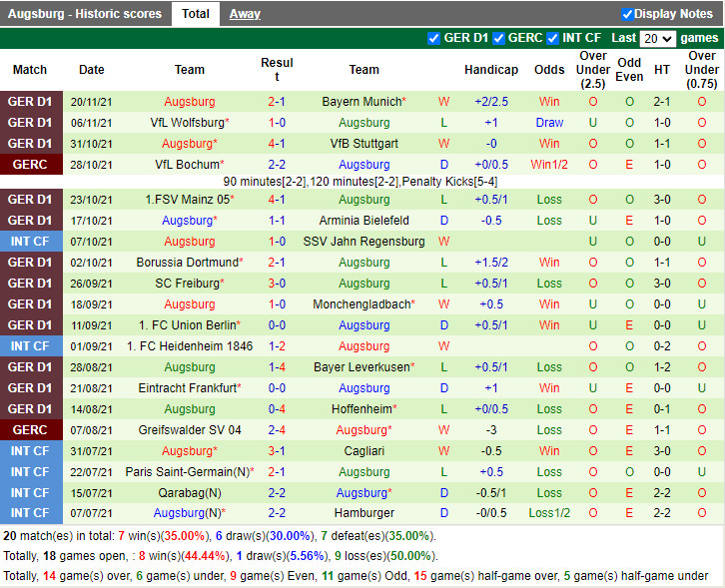The height and width of the screenshot is (588, 725).
Task: Click the 0-4 result against Hoffenheim
Action: click(x=277, y=409)
